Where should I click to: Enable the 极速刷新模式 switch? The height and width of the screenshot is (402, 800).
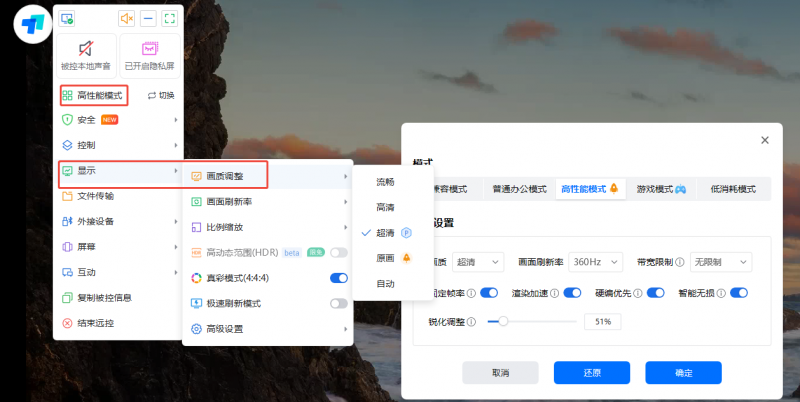tap(339, 304)
